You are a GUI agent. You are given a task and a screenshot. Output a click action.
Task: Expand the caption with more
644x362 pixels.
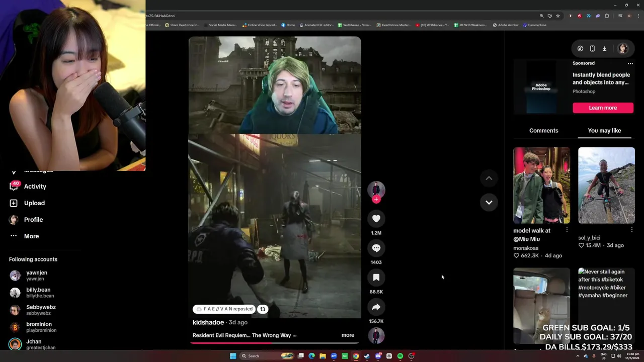point(348,335)
